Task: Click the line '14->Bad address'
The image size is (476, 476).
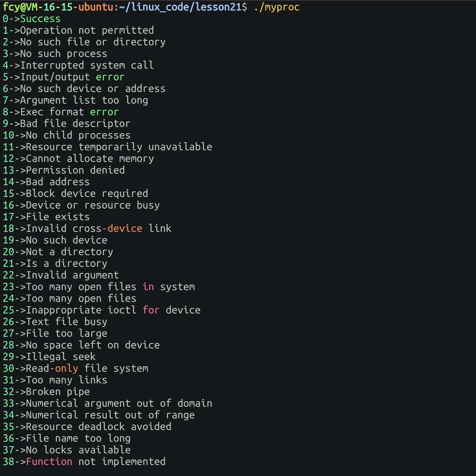Action: tap(46, 182)
